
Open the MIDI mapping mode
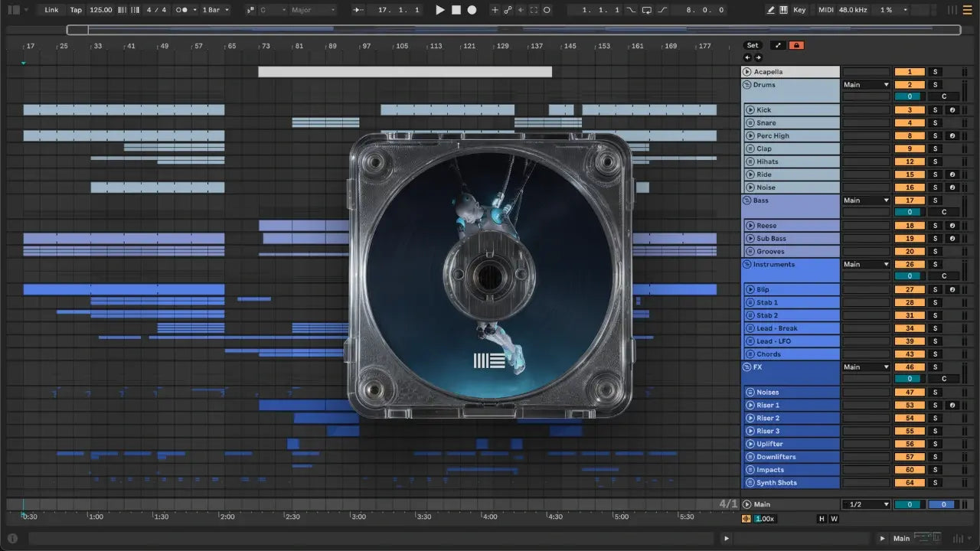(x=825, y=10)
